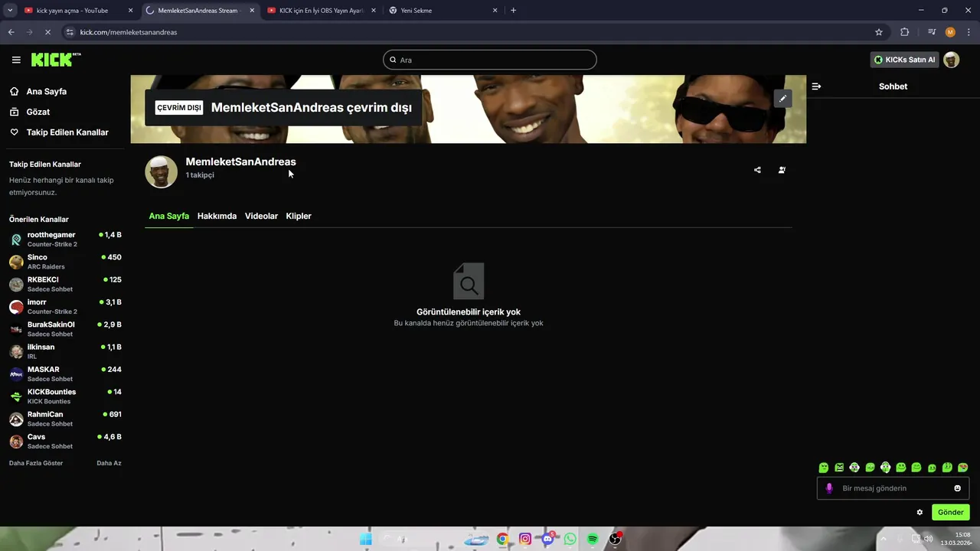Click the 1 takipçi follower count
This screenshot has width=980, height=551.
(200, 175)
